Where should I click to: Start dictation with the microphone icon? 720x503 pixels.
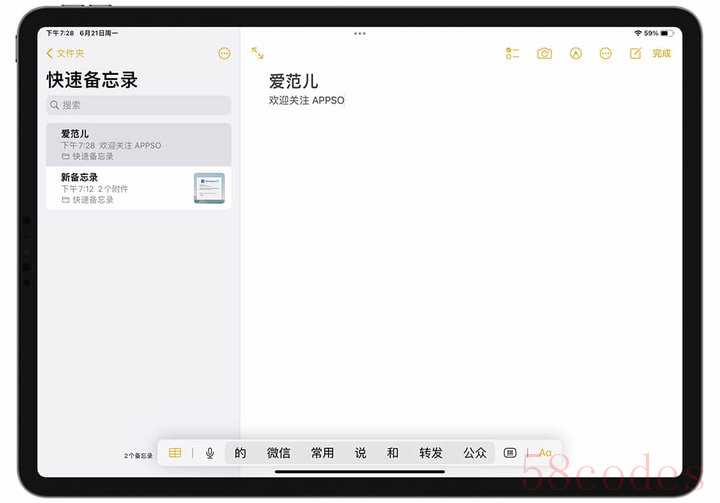[x=210, y=453]
